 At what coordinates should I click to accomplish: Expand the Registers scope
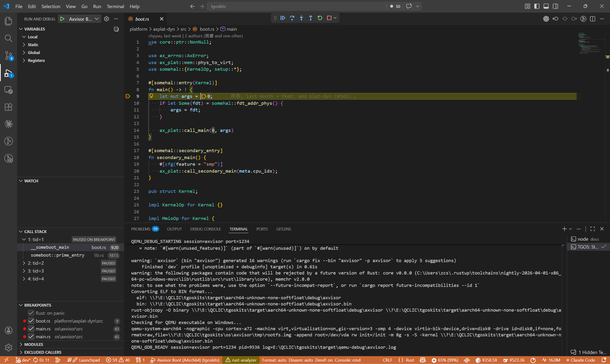[24, 60]
